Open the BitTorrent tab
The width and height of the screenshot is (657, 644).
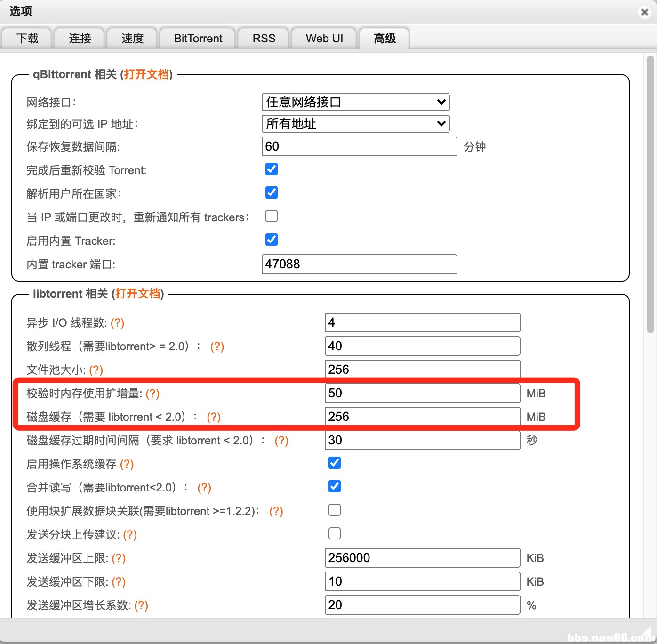[198, 38]
